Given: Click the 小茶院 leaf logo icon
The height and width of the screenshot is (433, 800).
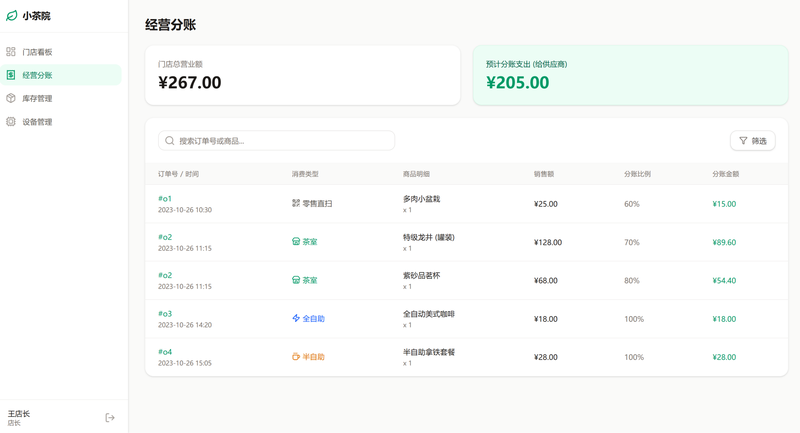Looking at the screenshot, I should click(12, 16).
